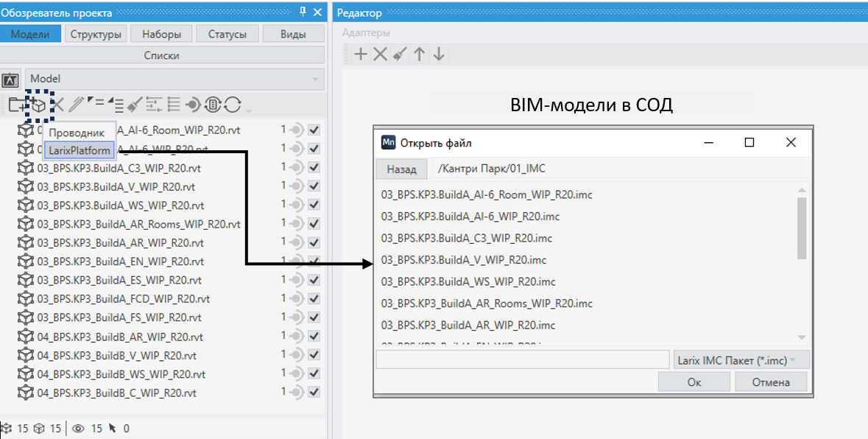Pin the Обозреватель проекта panel
Image resolution: width=868 pixels, height=439 pixels.
303,13
